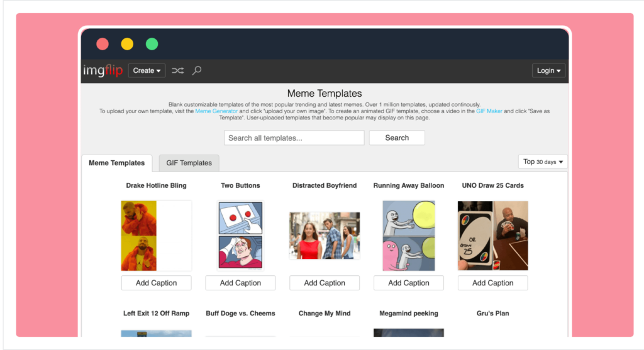Focus the Search all templates field
This screenshot has height=350, width=644.
point(294,138)
